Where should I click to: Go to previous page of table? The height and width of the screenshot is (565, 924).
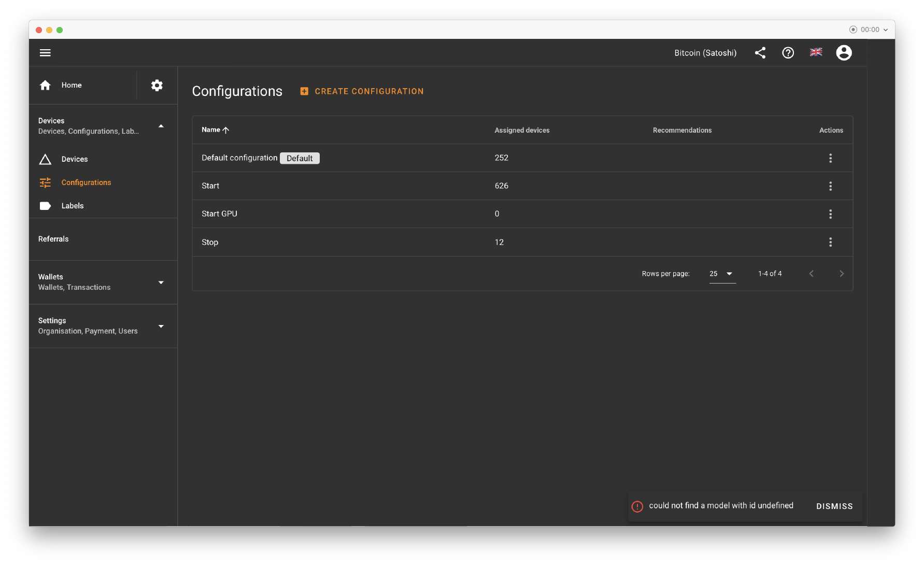click(812, 274)
